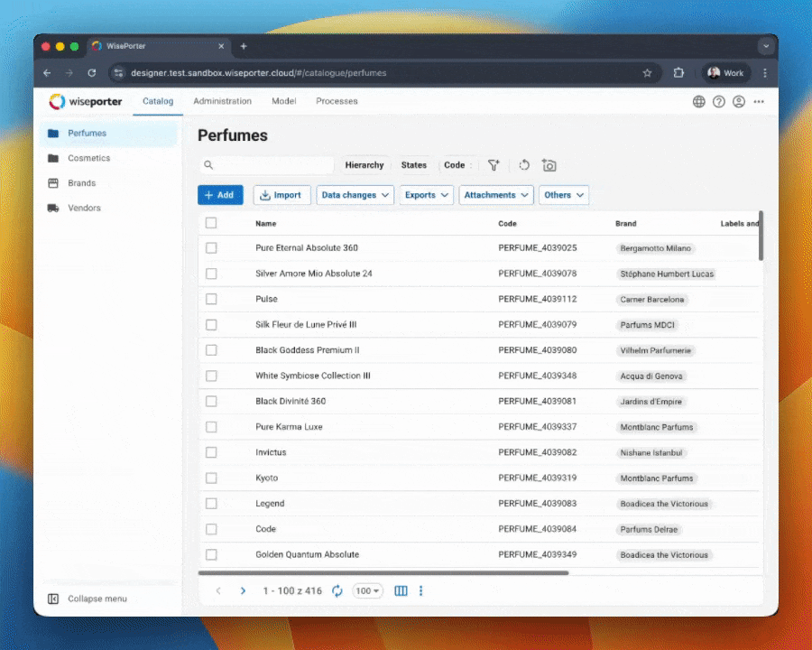812x650 pixels.
Task: Select the checkbox beside Invictus
Action: coord(211,452)
